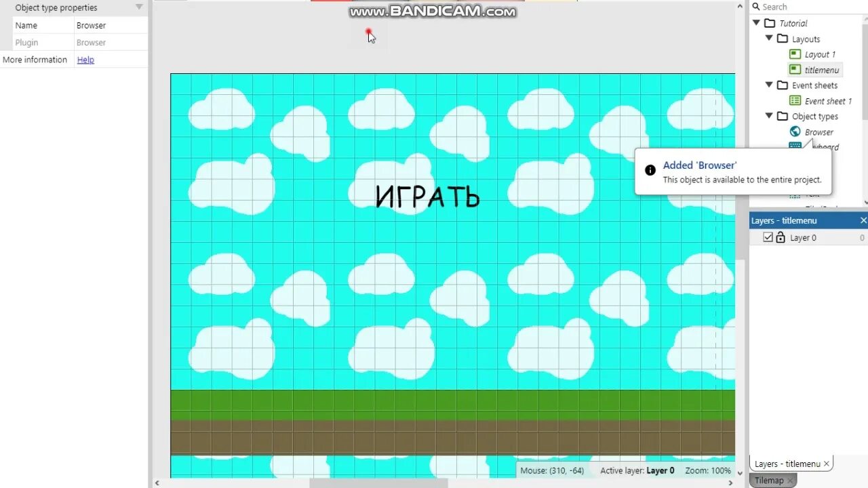Click the 'titlemenu' tree label
This screenshot has width=868, height=488.
pyautogui.click(x=822, y=70)
